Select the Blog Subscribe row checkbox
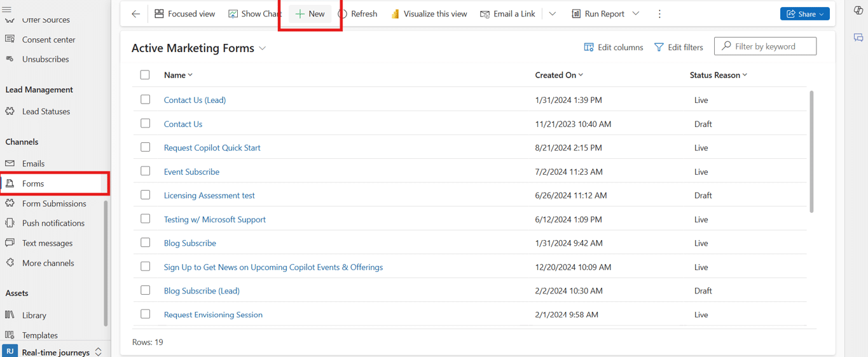The width and height of the screenshot is (868, 357). 146,243
